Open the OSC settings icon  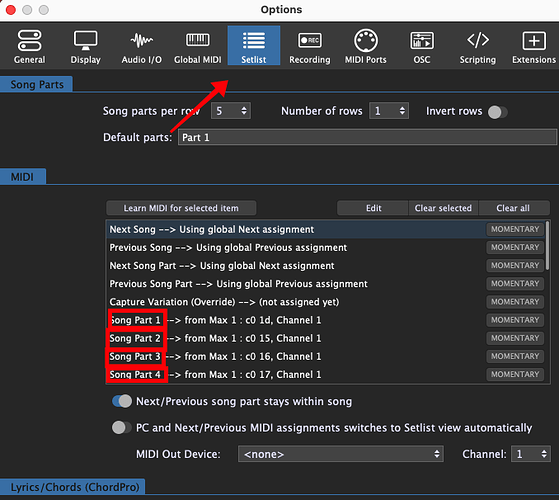pyautogui.click(x=422, y=40)
